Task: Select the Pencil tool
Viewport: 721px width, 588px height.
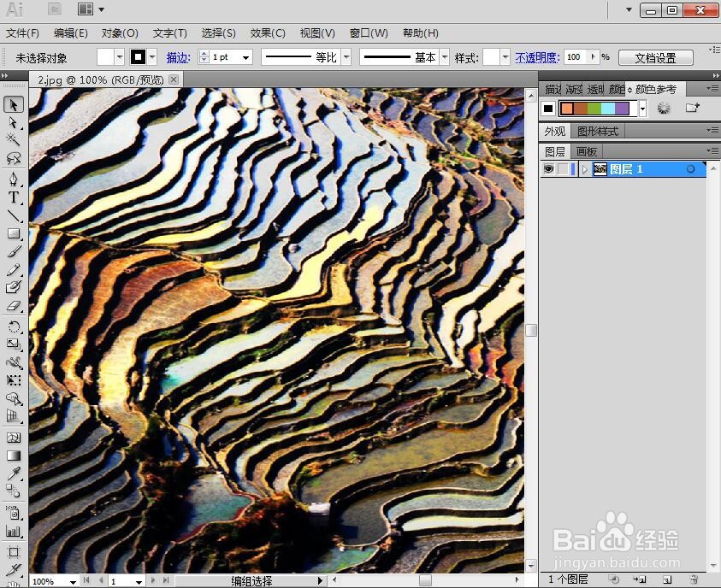Action: [x=14, y=270]
